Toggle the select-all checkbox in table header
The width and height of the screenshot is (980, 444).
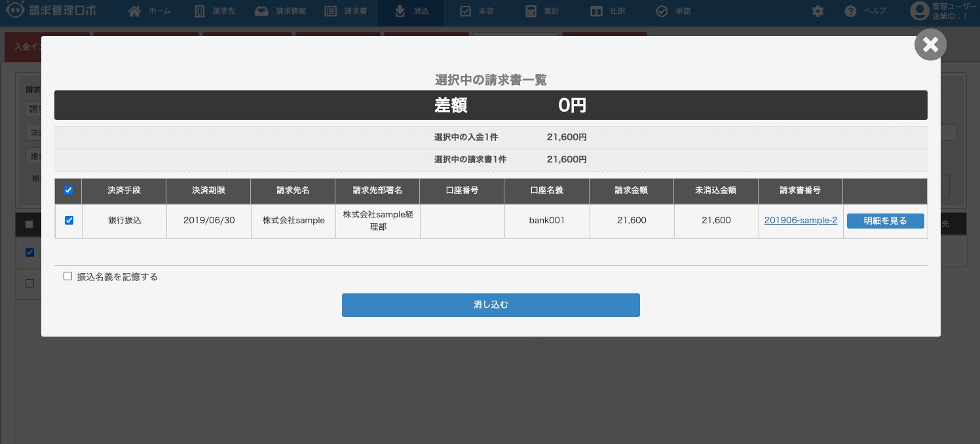[x=69, y=191]
